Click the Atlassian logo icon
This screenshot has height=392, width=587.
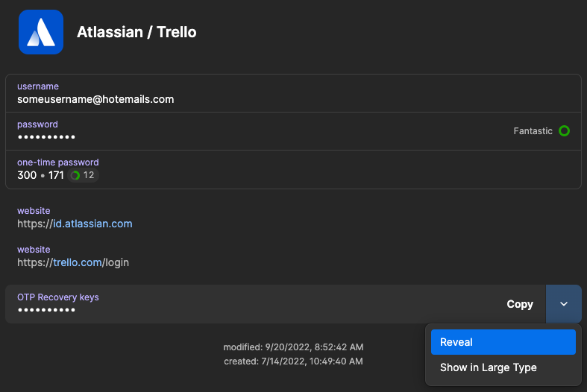(x=41, y=32)
